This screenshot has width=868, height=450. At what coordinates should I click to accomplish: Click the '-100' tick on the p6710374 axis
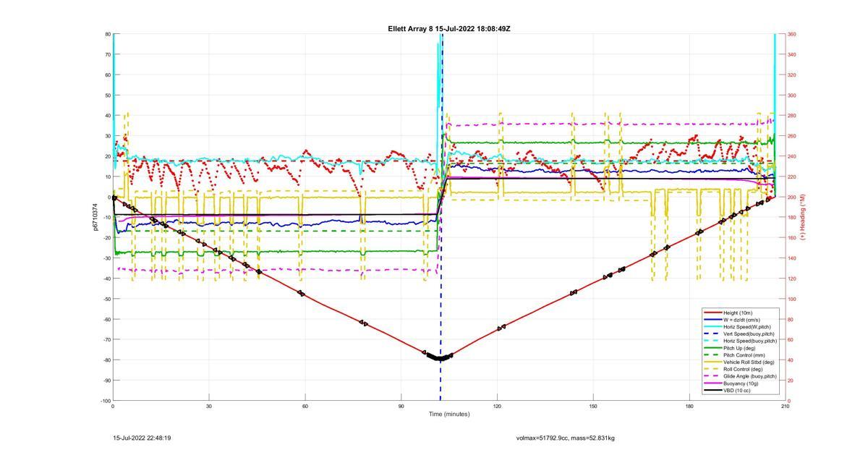click(106, 401)
